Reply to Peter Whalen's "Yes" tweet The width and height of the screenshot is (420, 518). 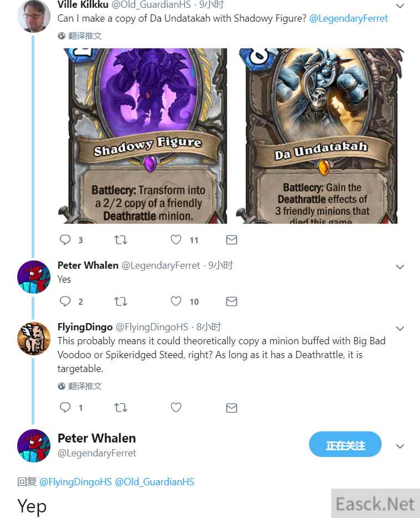pos(65,301)
